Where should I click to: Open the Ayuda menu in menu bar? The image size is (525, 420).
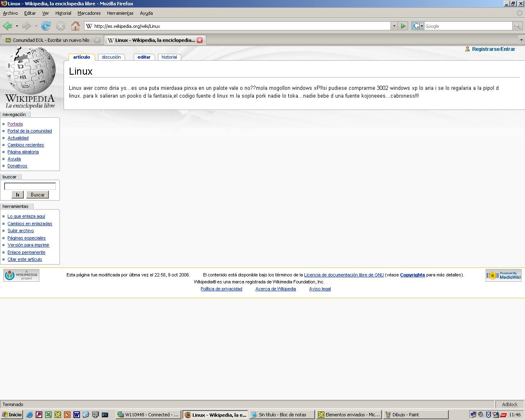pyautogui.click(x=146, y=13)
